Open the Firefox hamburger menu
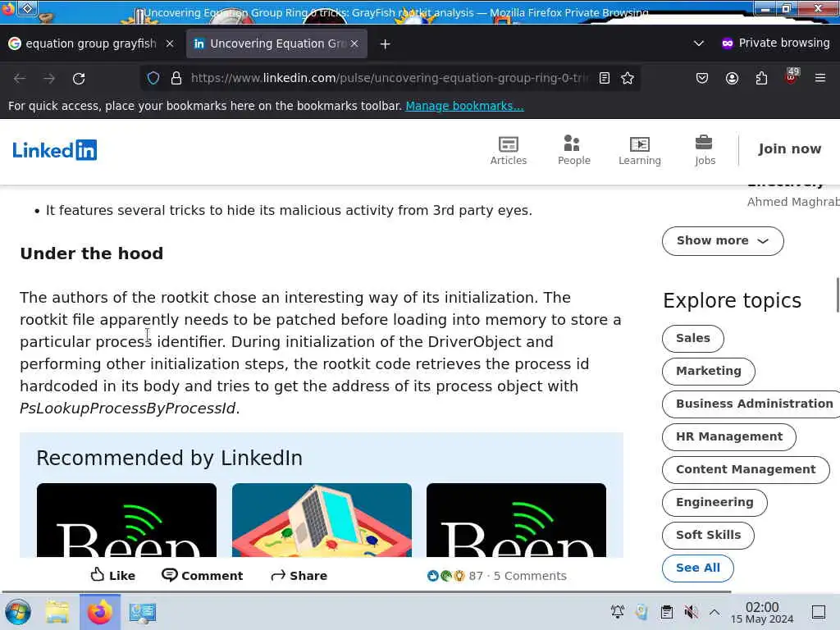 (x=820, y=78)
